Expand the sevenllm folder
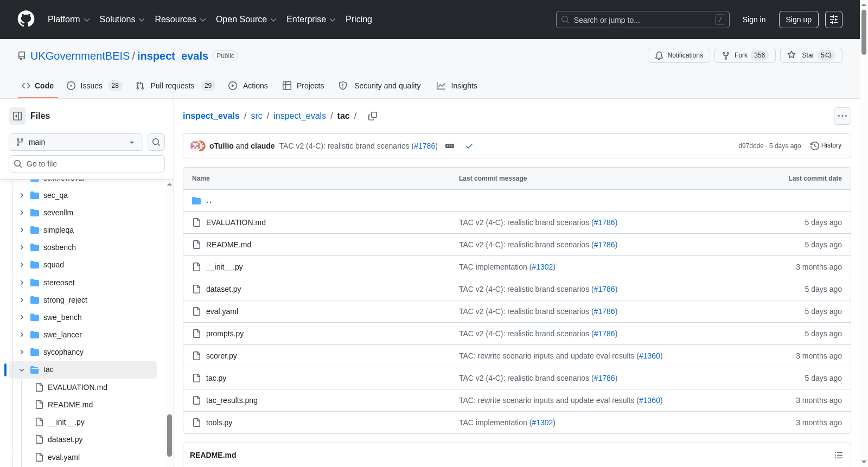This screenshot has width=868, height=467. (x=22, y=213)
